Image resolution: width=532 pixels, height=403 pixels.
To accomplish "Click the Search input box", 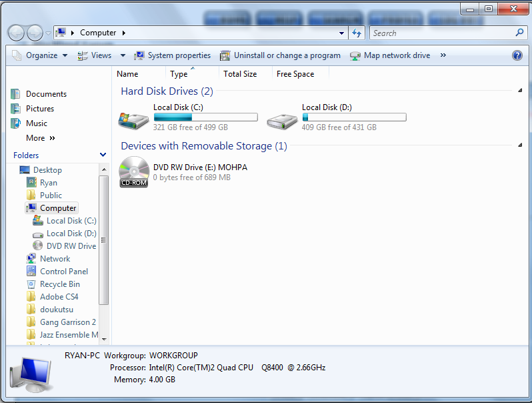I will (x=440, y=33).
